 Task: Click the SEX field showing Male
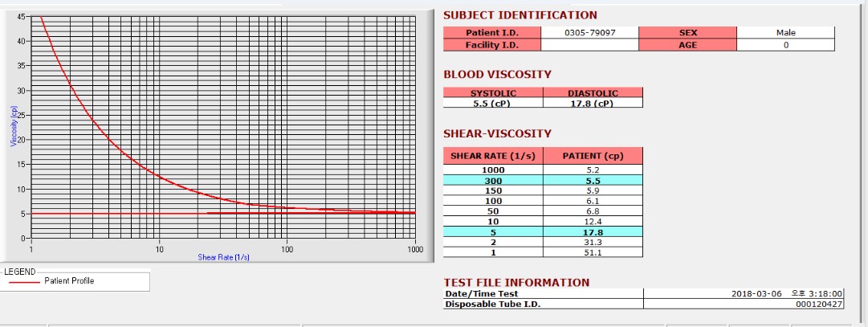pyautogui.click(x=785, y=33)
